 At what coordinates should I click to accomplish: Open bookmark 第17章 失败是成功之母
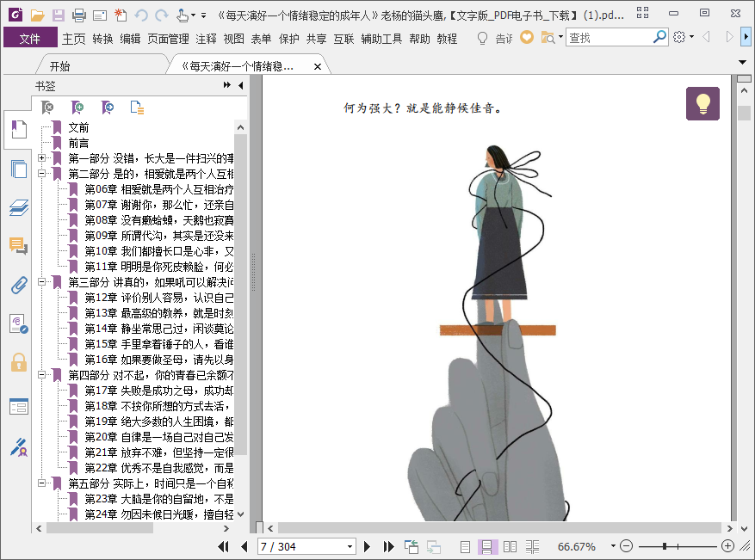tap(159, 391)
